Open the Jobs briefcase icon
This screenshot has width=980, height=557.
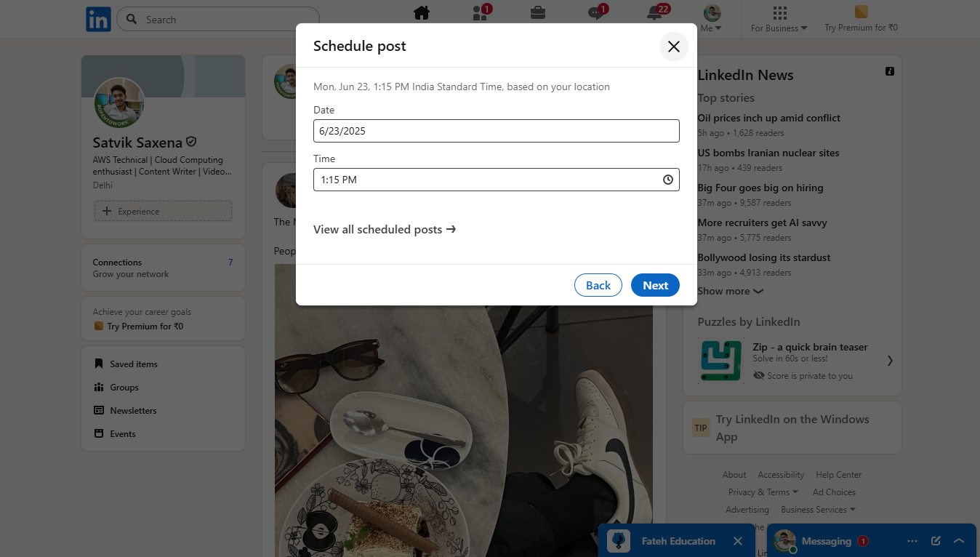pos(538,13)
